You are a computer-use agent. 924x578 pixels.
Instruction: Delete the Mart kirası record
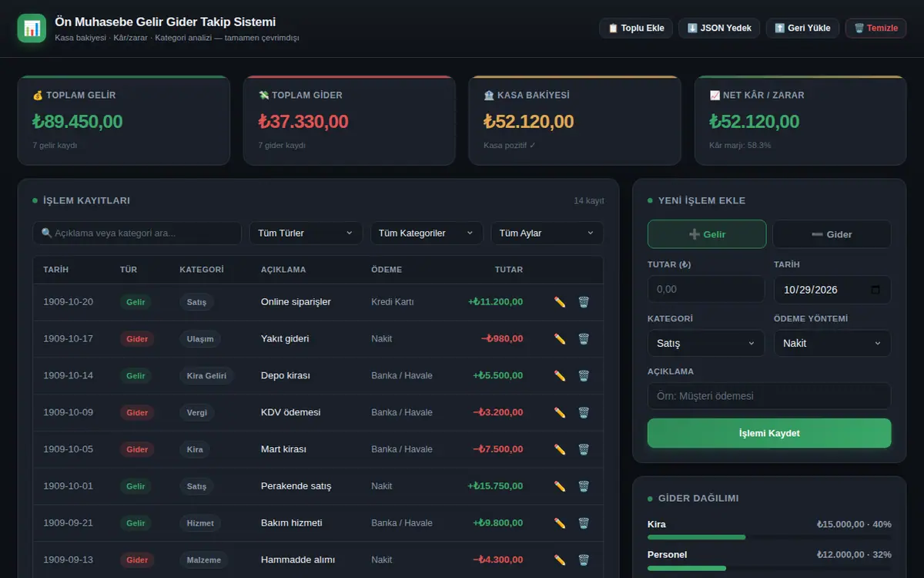584,449
